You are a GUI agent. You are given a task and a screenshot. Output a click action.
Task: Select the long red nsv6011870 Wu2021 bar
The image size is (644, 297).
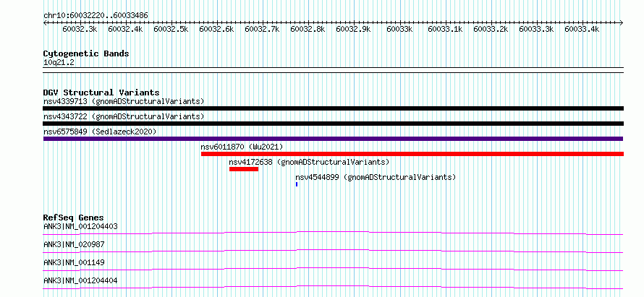tap(412, 154)
